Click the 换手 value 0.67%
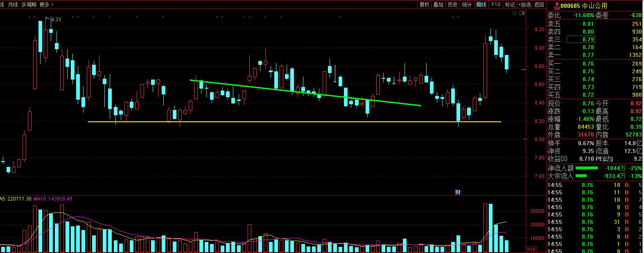Image resolution: width=644 pixels, height=253 pixels. [x=586, y=143]
